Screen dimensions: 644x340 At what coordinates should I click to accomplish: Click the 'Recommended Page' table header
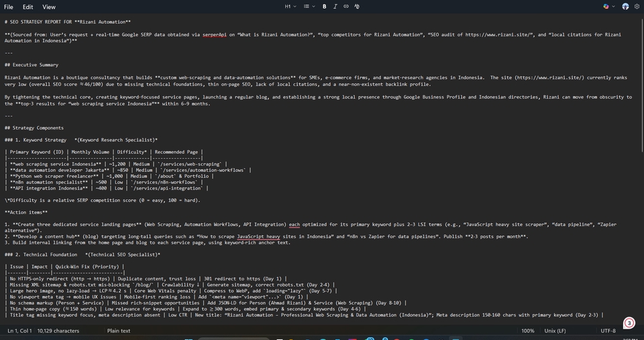[x=176, y=152]
